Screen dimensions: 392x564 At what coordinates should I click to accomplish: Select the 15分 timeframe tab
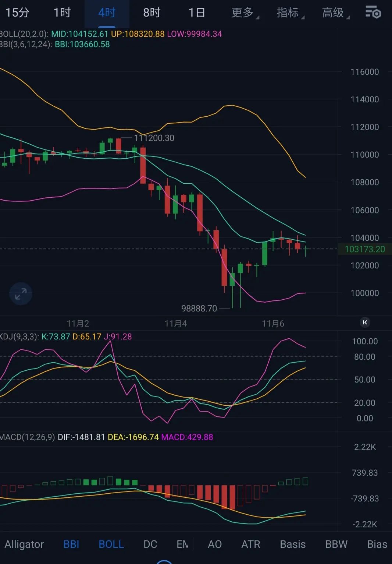click(17, 13)
